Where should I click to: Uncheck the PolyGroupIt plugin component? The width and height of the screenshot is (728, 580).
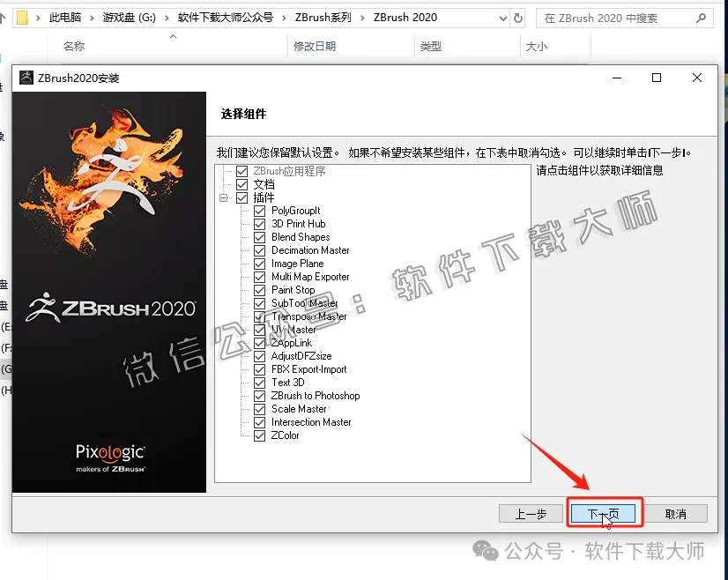[260, 210]
